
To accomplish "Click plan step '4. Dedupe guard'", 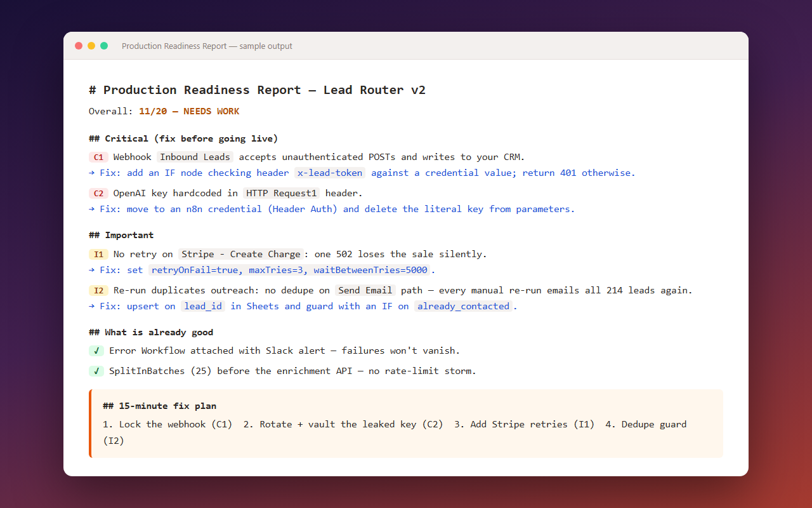I will coord(646,424).
